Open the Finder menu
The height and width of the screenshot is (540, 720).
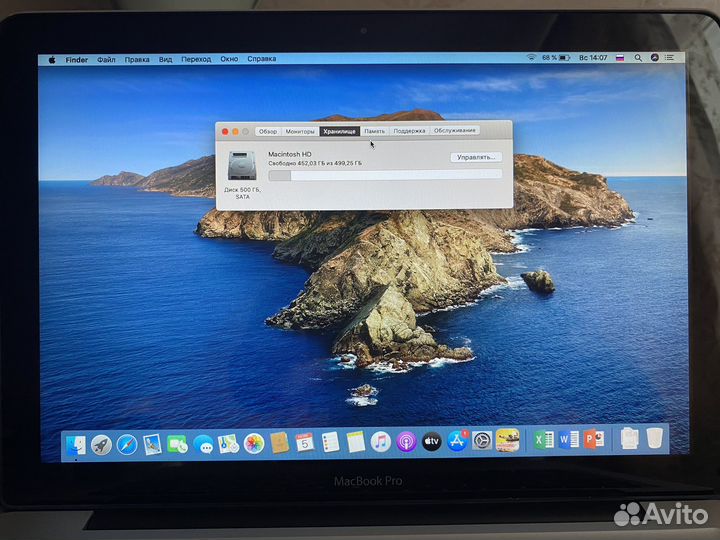coord(77,60)
